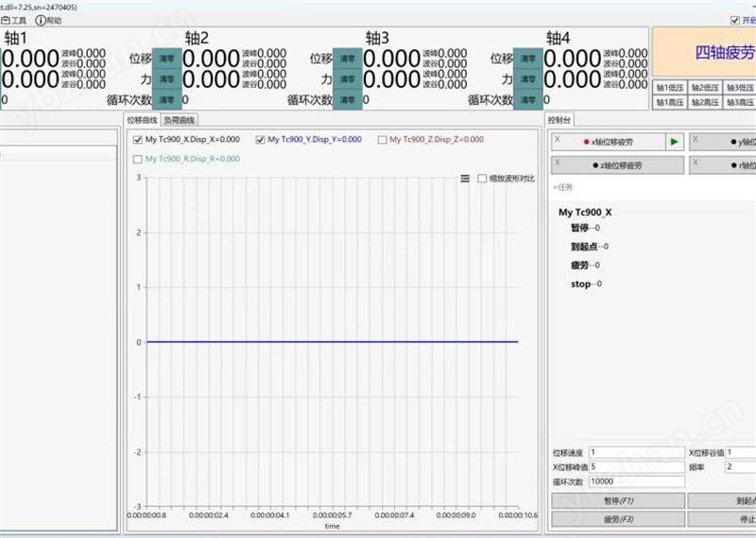Screen dimensions: 756x538
Task: Tick the 缩放波形对比 checkbox
Action: pyautogui.click(x=482, y=178)
